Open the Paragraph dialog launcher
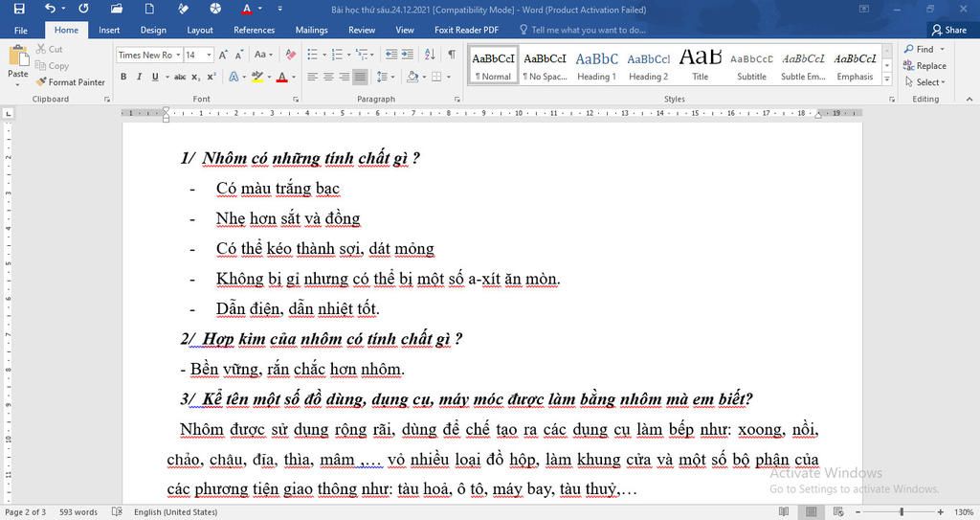 pos(457,100)
